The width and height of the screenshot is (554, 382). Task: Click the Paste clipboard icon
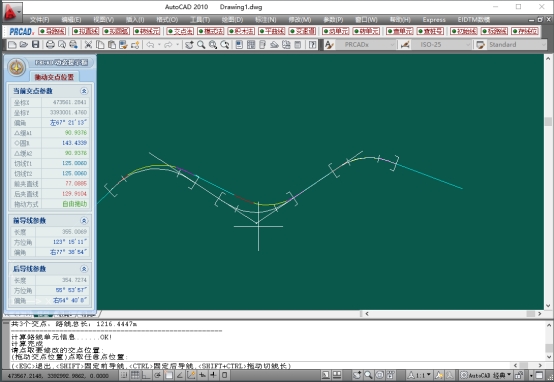click(x=112, y=45)
